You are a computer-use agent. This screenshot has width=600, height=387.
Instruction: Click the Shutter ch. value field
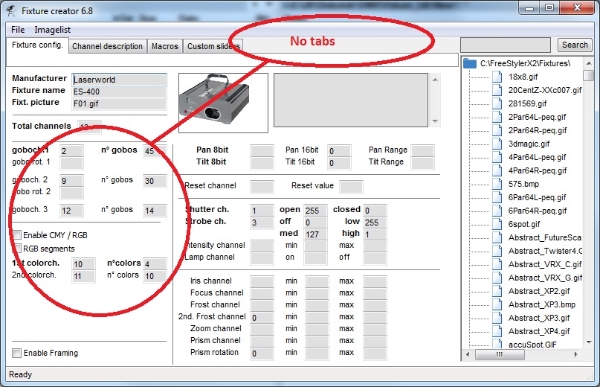[262, 211]
